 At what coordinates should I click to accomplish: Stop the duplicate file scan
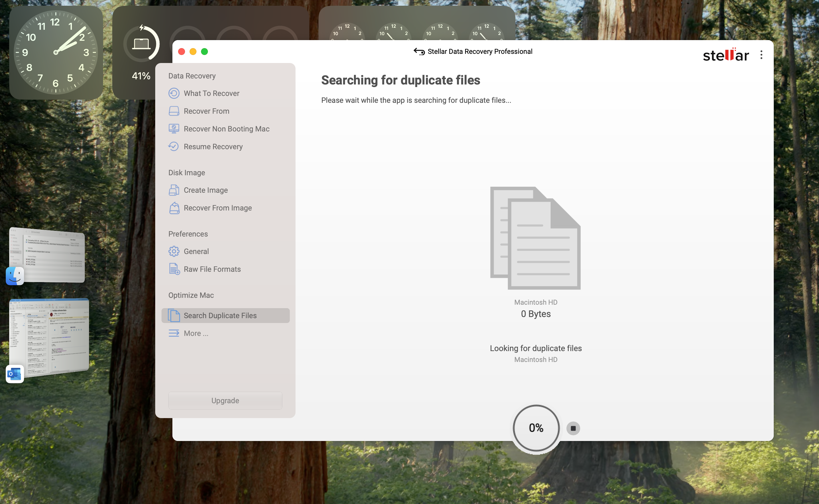(573, 428)
